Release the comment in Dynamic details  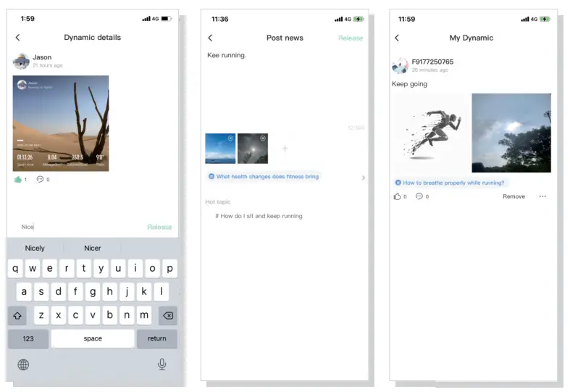(159, 227)
